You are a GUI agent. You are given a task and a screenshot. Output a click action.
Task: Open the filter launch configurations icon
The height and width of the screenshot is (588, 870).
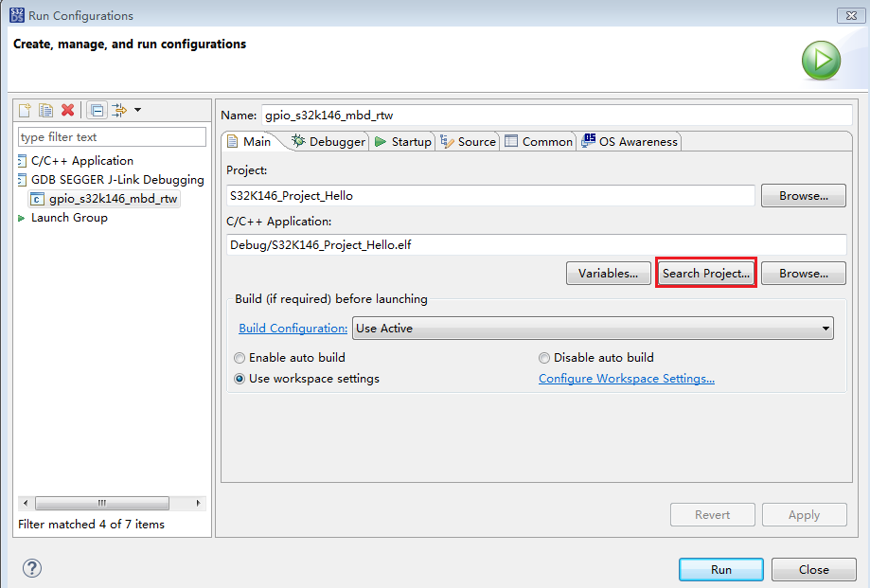pyautogui.click(x=120, y=110)
